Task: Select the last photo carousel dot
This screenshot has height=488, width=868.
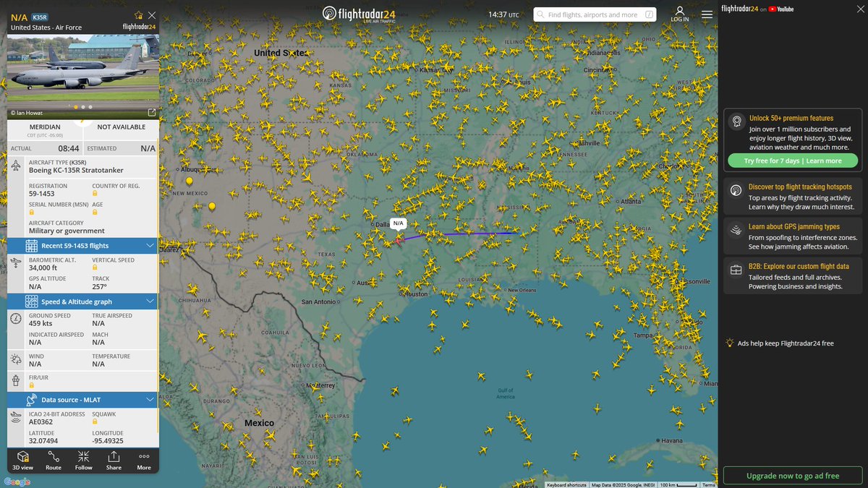Action: [x=91, y=106]
